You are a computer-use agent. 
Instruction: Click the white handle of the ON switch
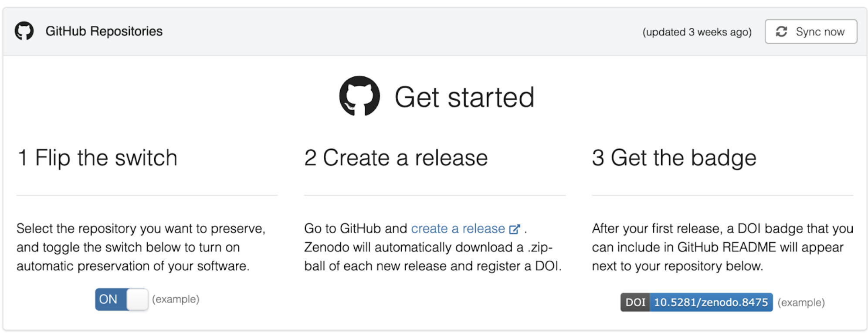(137, 299)
